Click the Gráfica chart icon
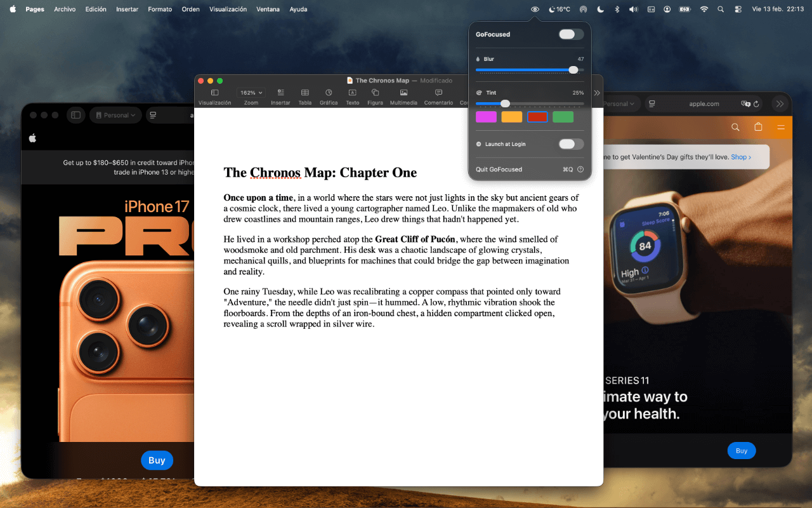The height and width of the screenshot is (508, 812). [329, 91]
